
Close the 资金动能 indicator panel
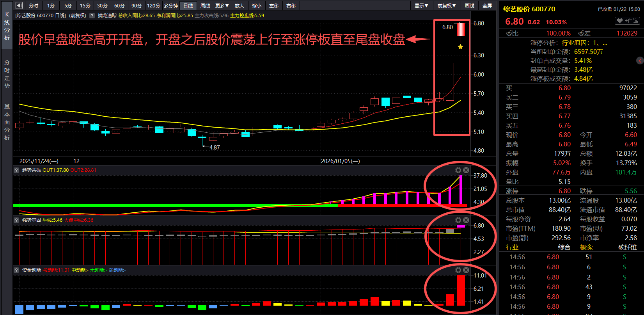(466, 270)
